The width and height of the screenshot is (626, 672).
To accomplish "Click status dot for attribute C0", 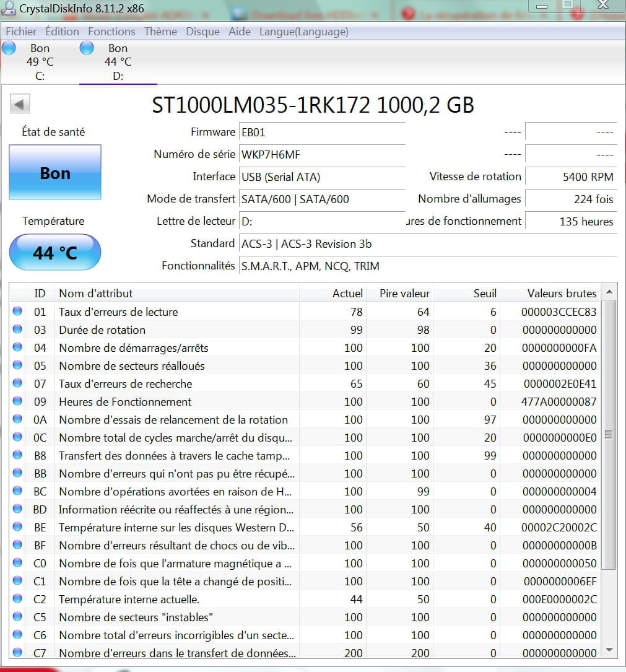I will 17,563.
